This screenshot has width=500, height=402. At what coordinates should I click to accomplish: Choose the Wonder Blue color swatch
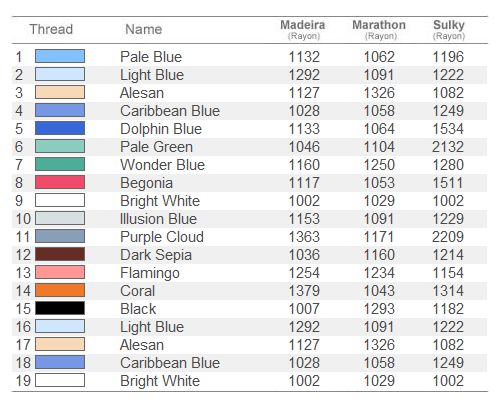point(60,164)
